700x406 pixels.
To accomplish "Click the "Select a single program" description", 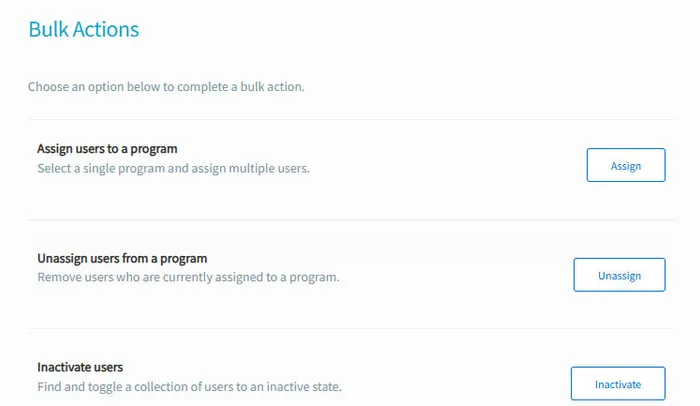I will pos(173,168).
